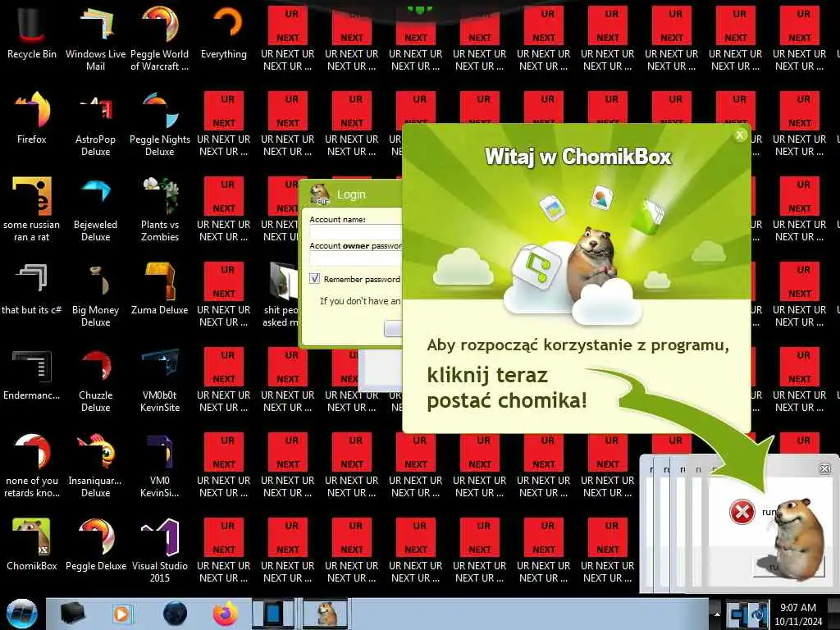Viewport: 840px width, 630px height.
Task: Click the black folder taskbar icon
Action: (73, 614)
